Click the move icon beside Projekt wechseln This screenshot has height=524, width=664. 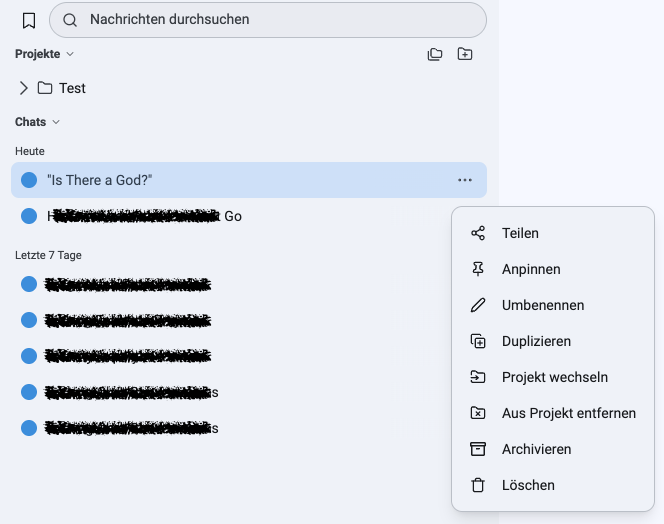click(478, 377)
